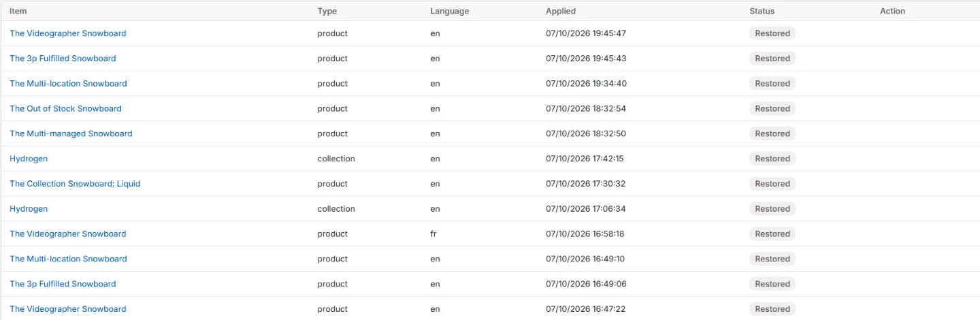
Task: Select 'en' language for Multi-managed Snowboard
Action: [435, 134]
